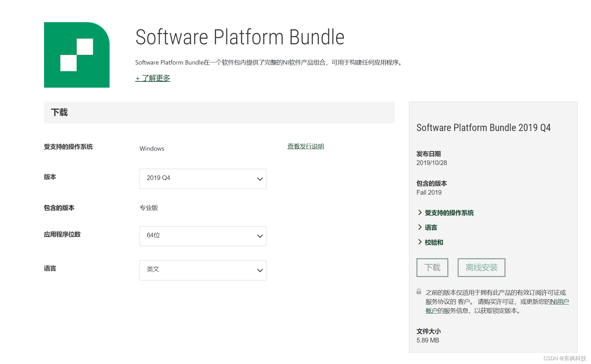Click the Software Platform Bundle 2019 Q4 panel title
This screenshot has height=364, width=591.
484,127
